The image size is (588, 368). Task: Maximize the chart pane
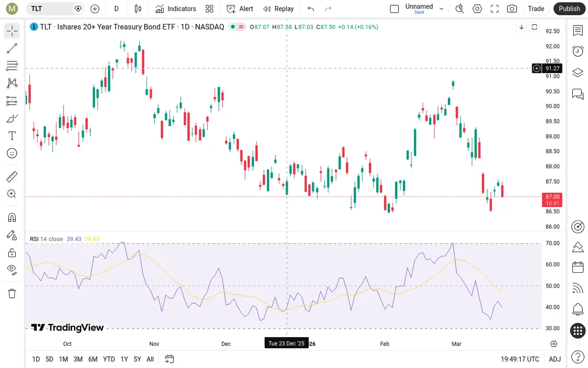pyautogui.click(x=535, y=27)
